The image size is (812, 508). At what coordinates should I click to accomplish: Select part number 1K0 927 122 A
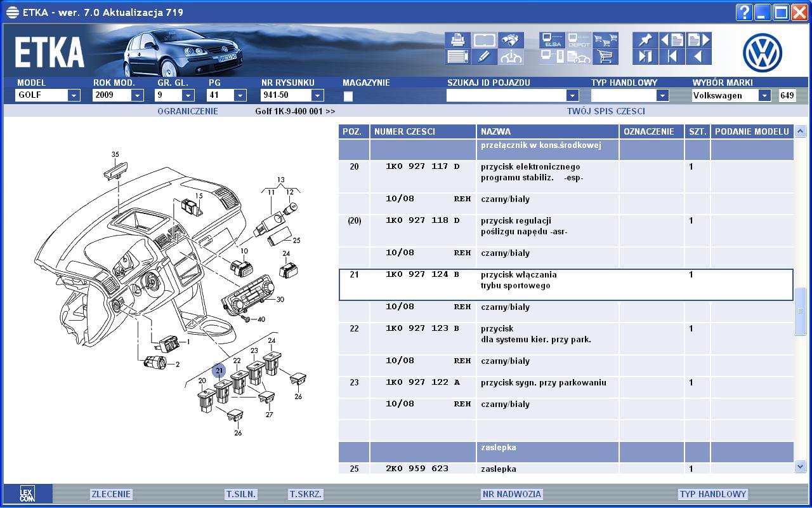[x=422, y=382]
